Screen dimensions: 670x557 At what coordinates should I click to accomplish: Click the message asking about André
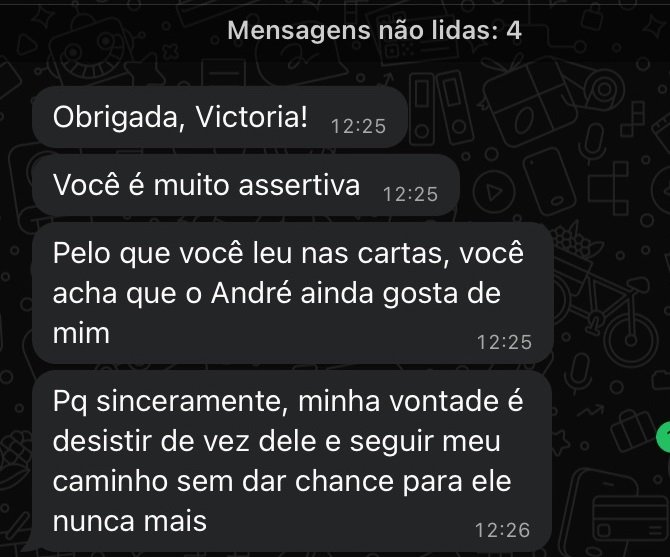(293, 293)
